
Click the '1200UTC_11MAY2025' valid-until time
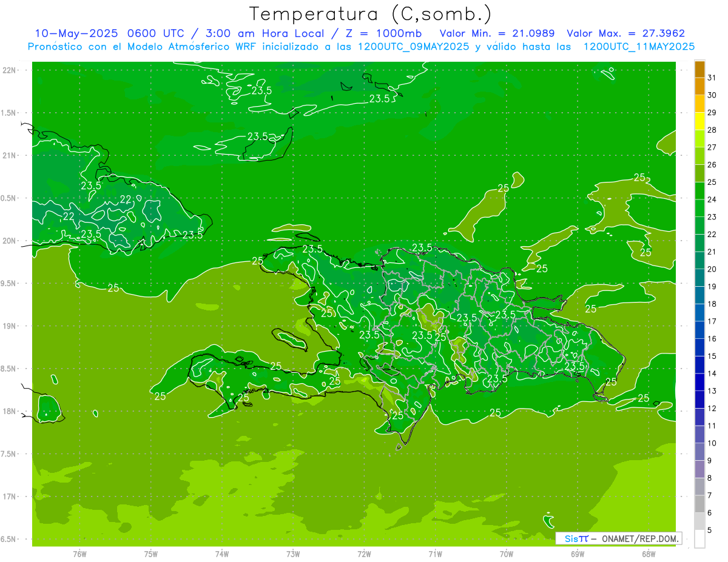[x=639, y=46]
